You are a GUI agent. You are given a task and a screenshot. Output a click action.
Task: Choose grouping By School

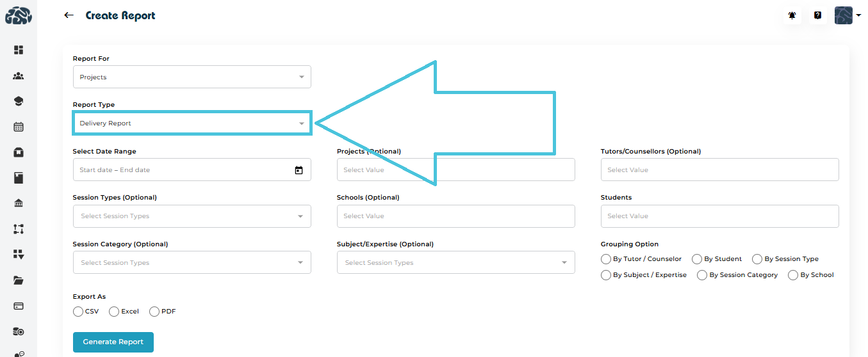[x=794, y=275]
